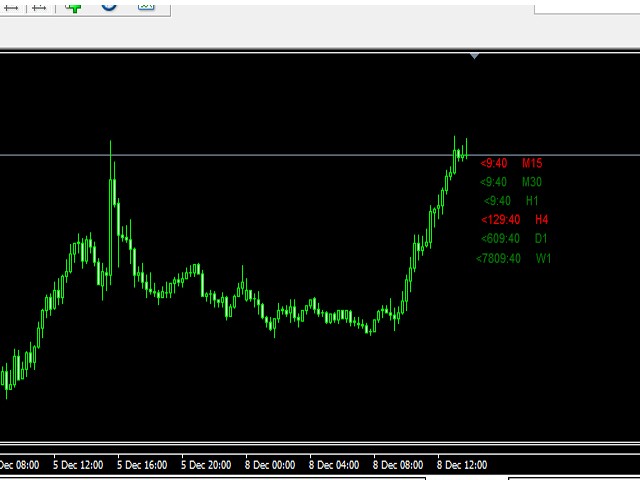
Task: Click the green plus icon in the toolbar
Action: tap(74, 6)
